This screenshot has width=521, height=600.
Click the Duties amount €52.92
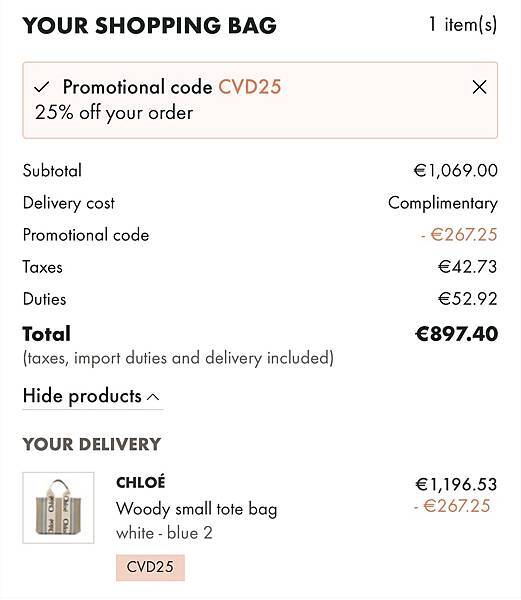coord(468,299)
